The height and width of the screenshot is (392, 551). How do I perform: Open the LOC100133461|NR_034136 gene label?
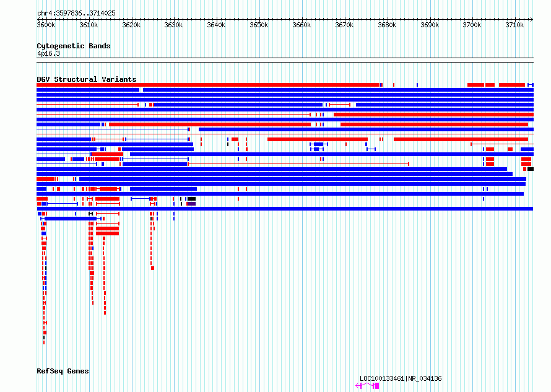click(401, 378)
